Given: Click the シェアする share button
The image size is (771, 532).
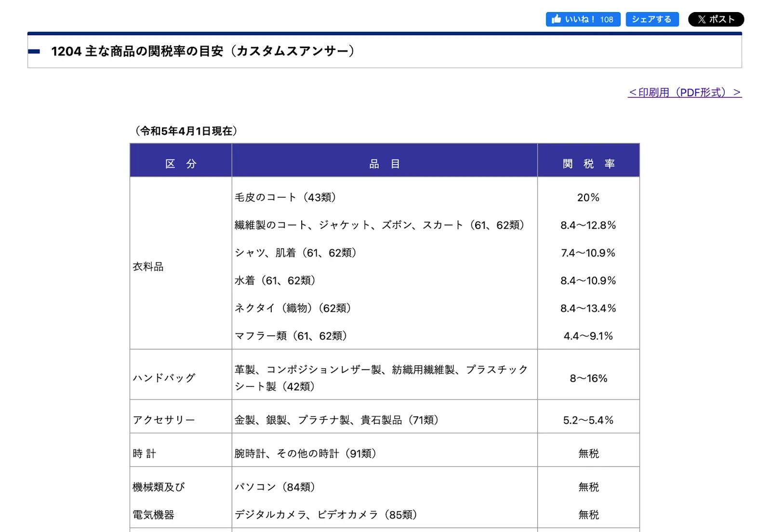Looking at the screenshot, I should (652, 19).
